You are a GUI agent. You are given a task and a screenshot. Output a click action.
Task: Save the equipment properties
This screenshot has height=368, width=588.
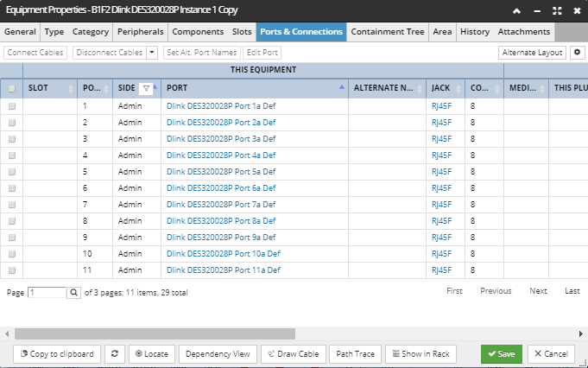[x=502, y=353]
